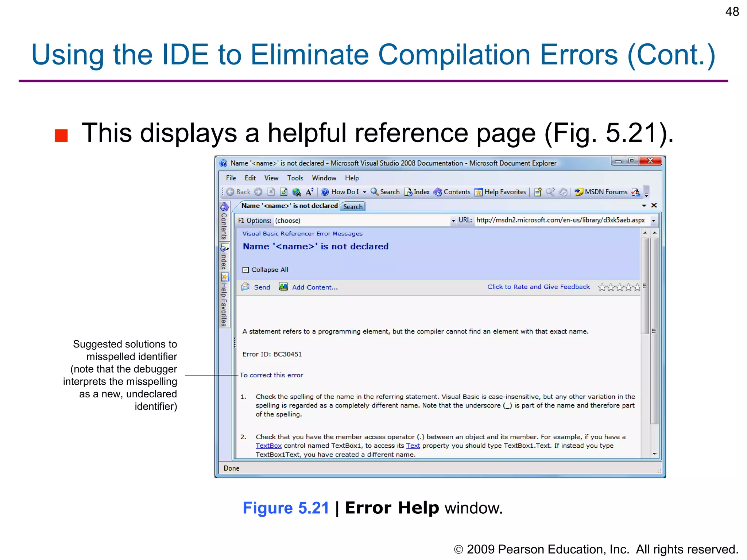The height and width of the screenshot is (560, 747).
Task: Click the help icon in the title bar
Action: (x=224, y=163)
